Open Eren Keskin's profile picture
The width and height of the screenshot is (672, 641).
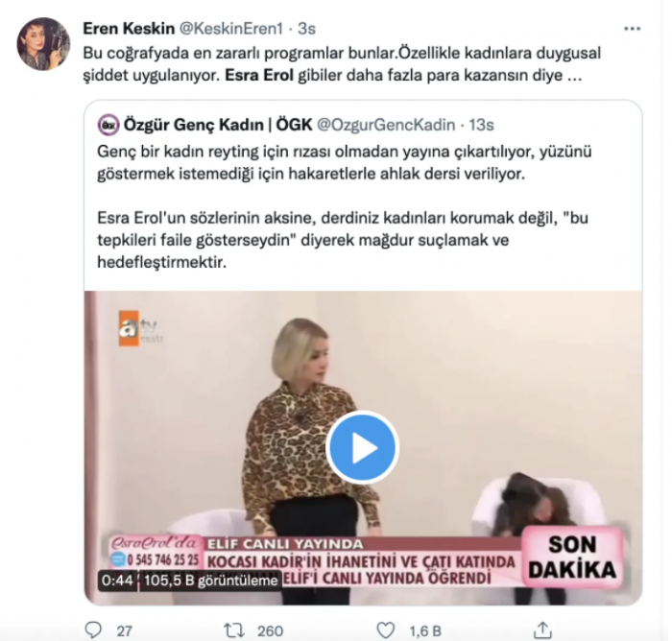(x=43, y=44)
